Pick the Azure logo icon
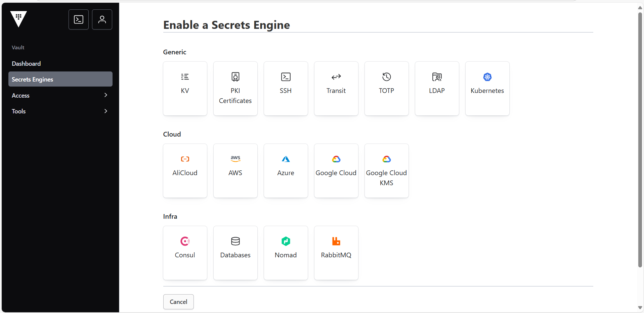This screenshot has height=313, width=644. (286, 159)
